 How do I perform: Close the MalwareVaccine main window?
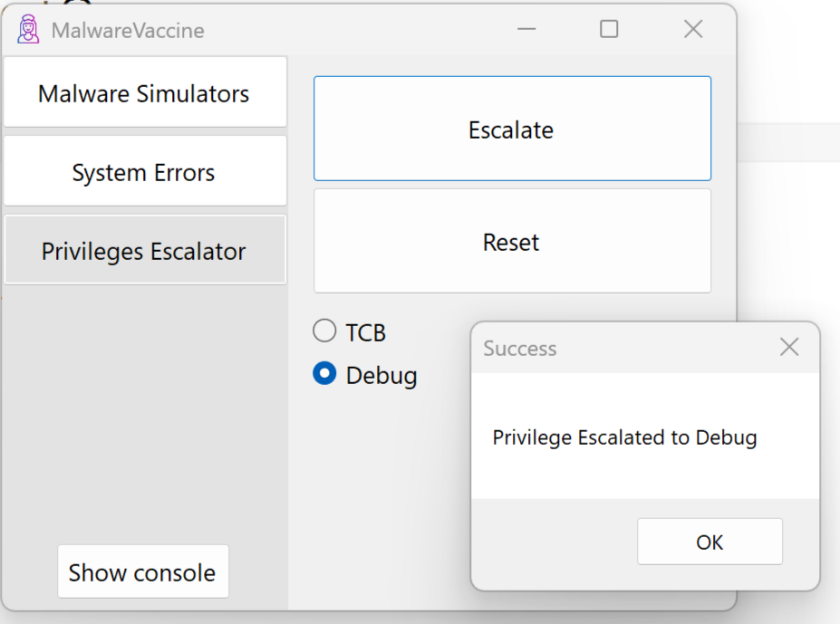[693, 30]
